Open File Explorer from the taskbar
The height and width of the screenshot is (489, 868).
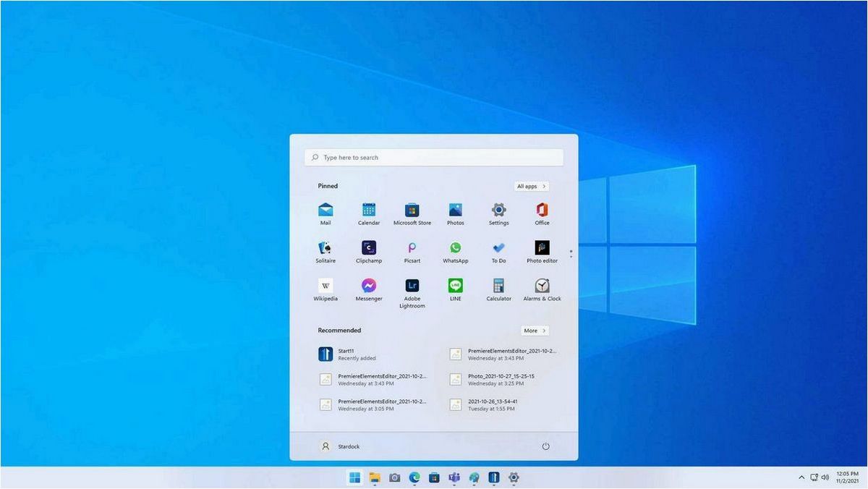click(x=375, y=477)
